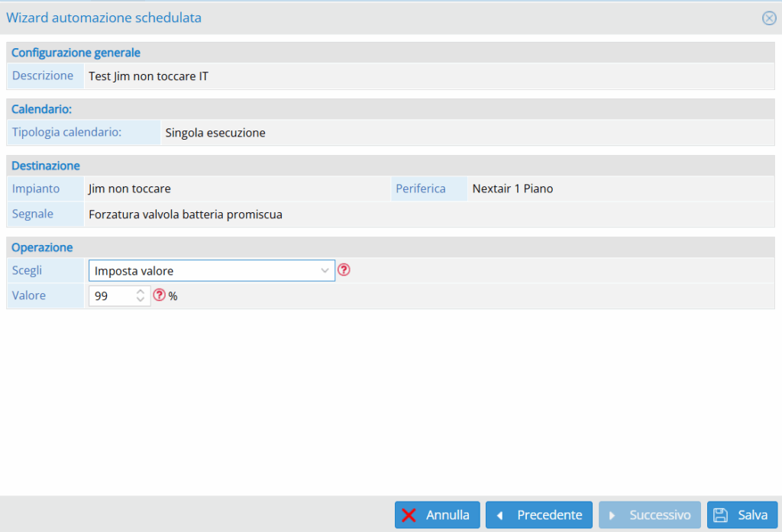Image resolution: width=782 pixels, height=532 pixels.
Task: Click the 'Impianto' field label
Action: (35, 189)
